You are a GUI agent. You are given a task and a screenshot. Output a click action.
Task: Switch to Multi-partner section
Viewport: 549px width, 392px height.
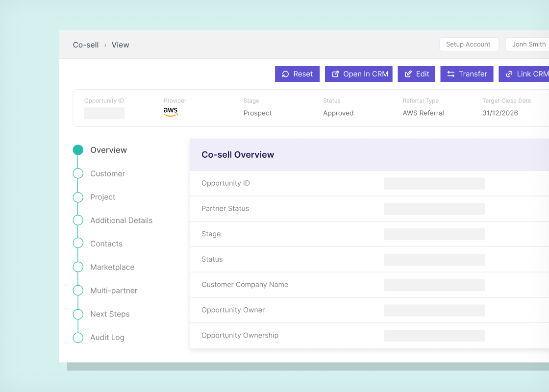pyautogui.click(x=114, y=291)
